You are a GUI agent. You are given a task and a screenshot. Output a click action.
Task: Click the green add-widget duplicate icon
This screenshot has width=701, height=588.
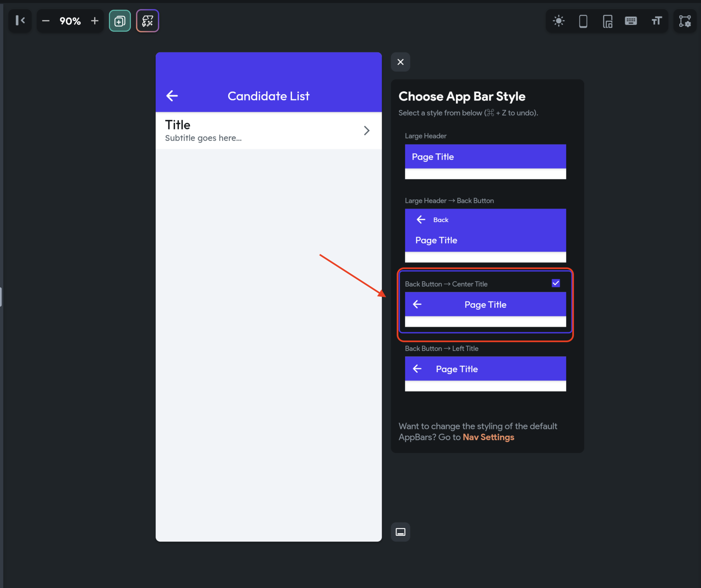(120, 21)
